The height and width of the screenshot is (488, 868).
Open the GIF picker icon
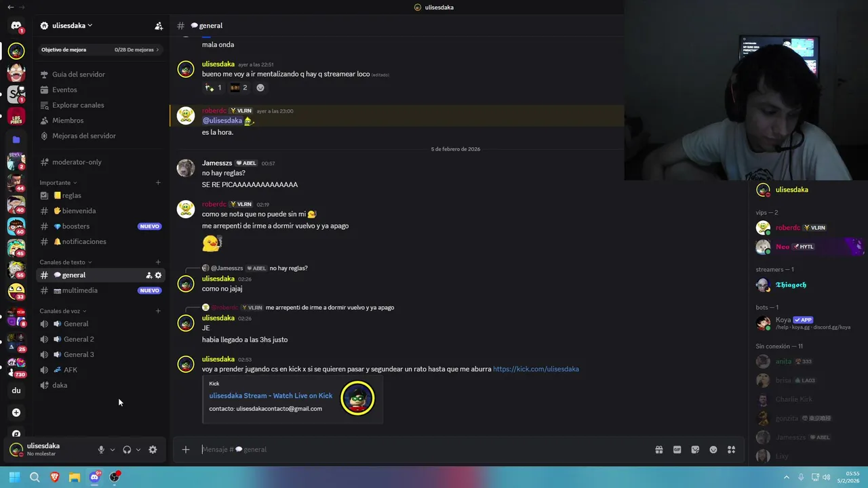677,449
